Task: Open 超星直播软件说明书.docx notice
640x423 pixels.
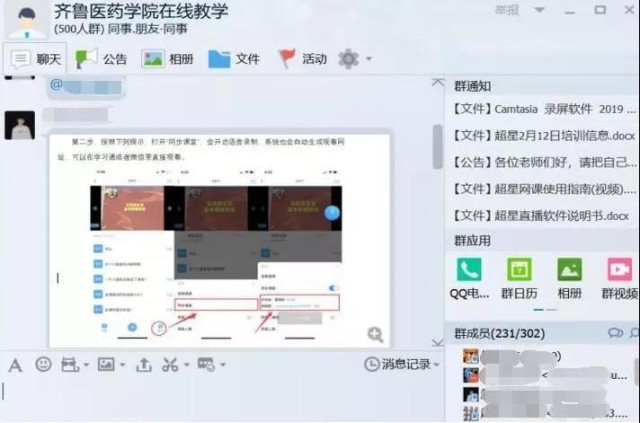Action: coord(541,216)
